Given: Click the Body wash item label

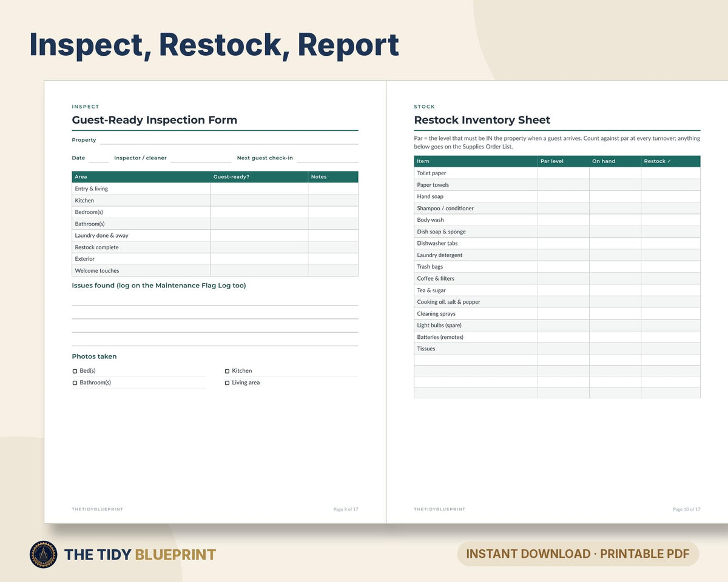Looking at the screenshot, I should pyautogui.click(x=431, y=220).
